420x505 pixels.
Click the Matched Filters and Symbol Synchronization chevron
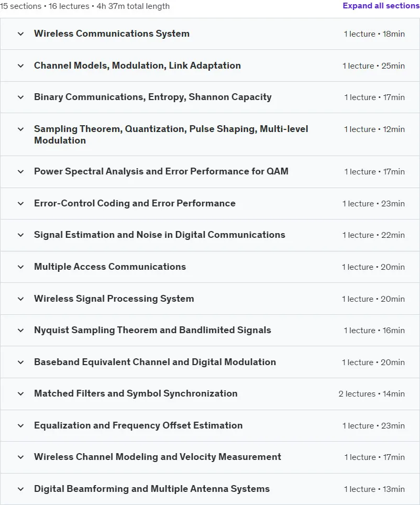point(20,393)
